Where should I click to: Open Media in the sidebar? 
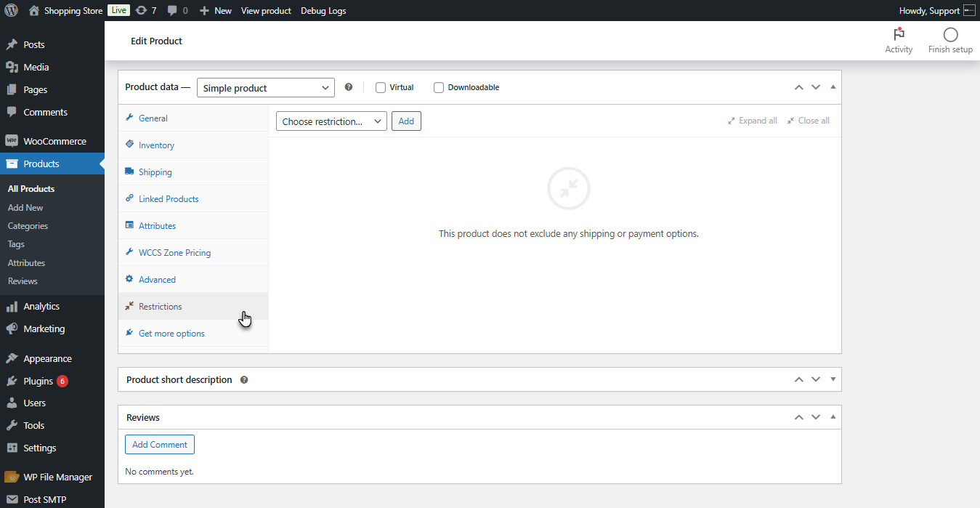(x=52, y=67)
